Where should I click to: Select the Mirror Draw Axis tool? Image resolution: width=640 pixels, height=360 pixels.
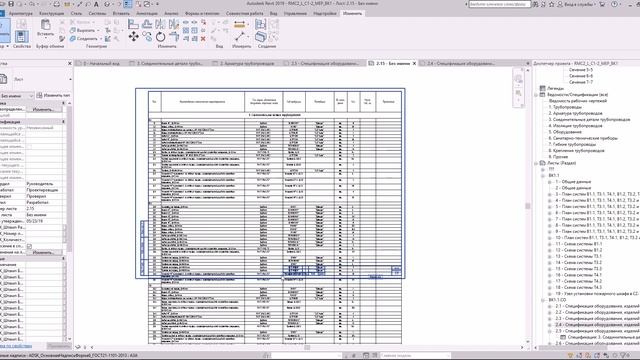(x=174, y=24)
